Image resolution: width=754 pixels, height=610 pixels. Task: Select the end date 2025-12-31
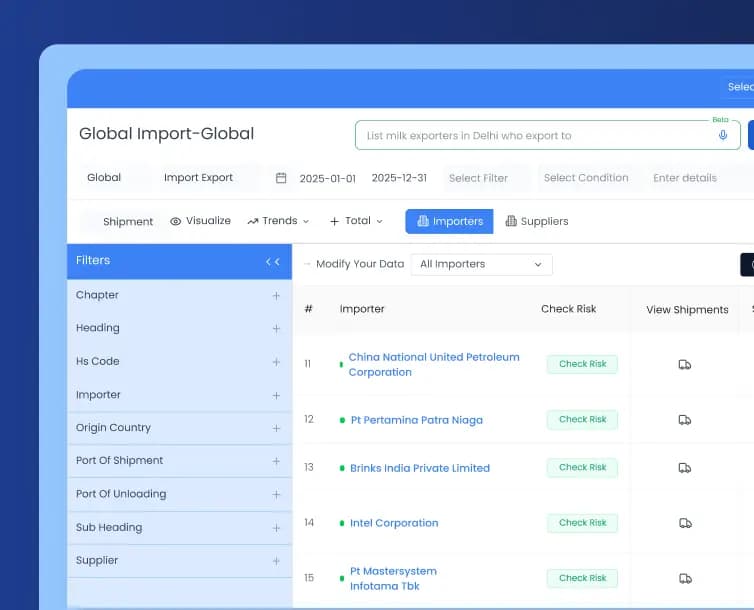399,178
